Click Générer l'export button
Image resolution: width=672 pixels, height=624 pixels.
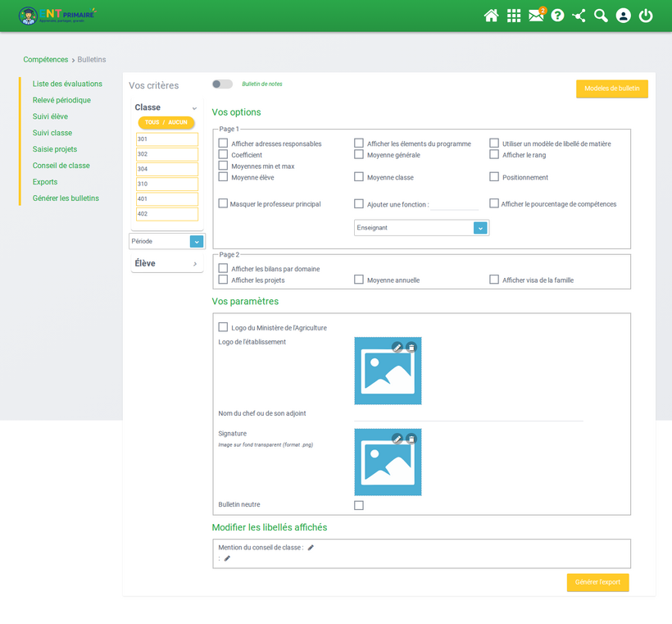[598, 582]
